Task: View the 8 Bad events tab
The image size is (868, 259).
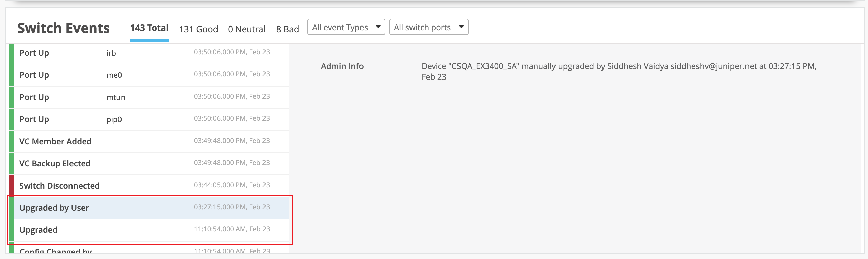Action: pyautogui.click(x=287, y=29)
